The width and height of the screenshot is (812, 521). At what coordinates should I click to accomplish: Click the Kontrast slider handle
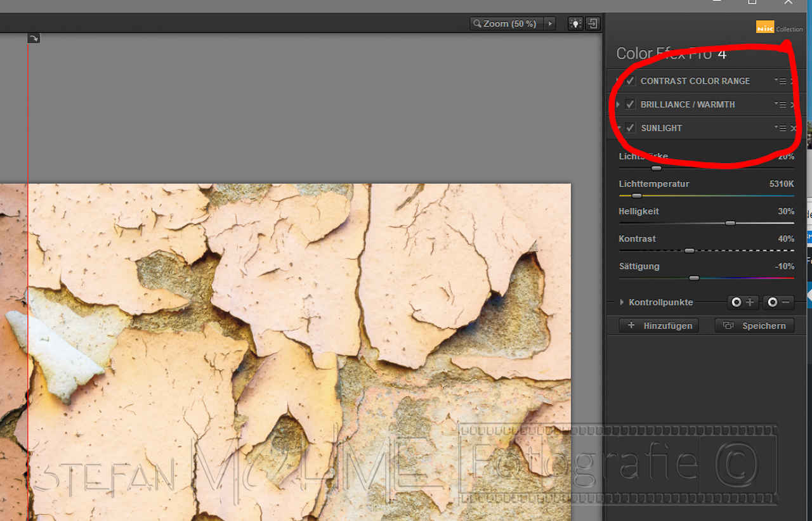pyautogui.click(x=690, y=250)
